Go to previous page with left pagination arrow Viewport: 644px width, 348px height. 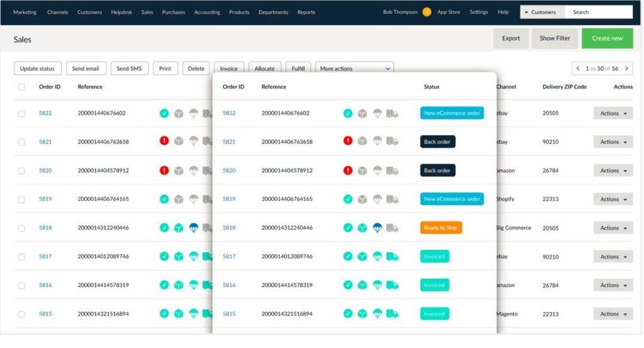[x=579, y=69]
